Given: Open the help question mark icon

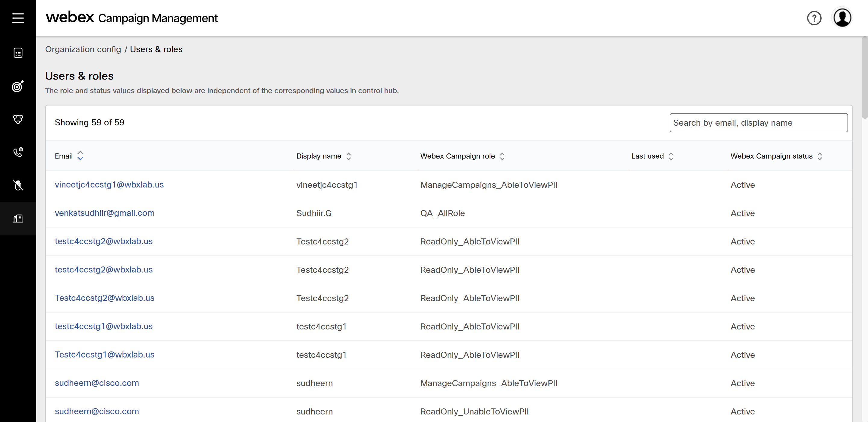Looking at the screenshot, I should click(814, 18).
